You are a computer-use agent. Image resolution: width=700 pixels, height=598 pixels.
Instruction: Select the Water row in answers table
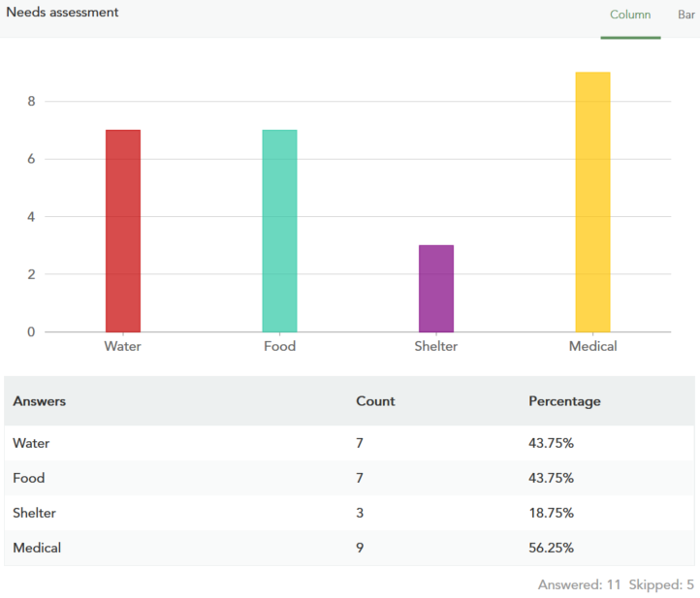31,443
